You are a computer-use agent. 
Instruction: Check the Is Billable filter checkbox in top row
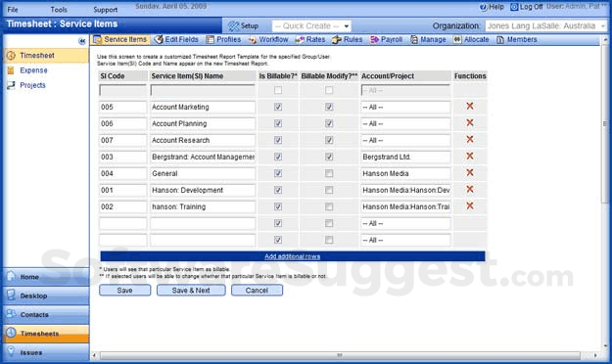tap(278, 91)
